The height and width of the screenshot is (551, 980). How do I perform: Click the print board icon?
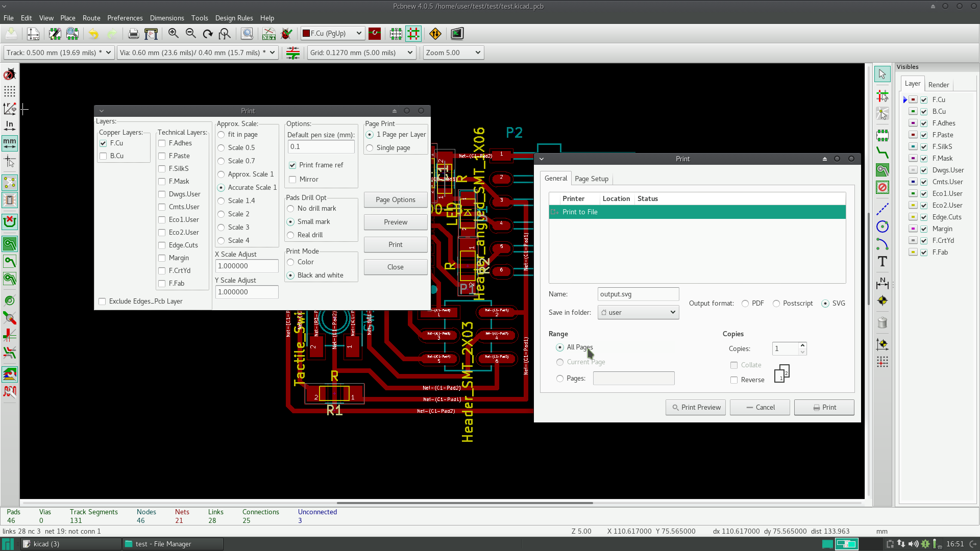tap(133, 34)
